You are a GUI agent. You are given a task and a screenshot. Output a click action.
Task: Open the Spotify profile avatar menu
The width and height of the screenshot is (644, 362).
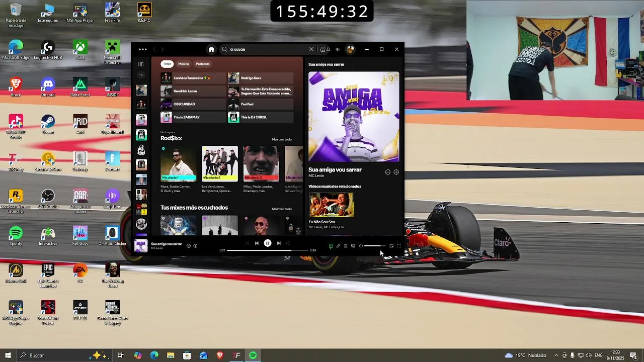coord(350,49)
